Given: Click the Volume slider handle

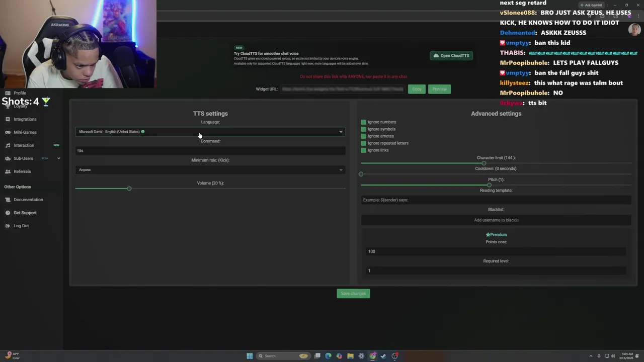Looking at the screenshot, I should [129, 189].
